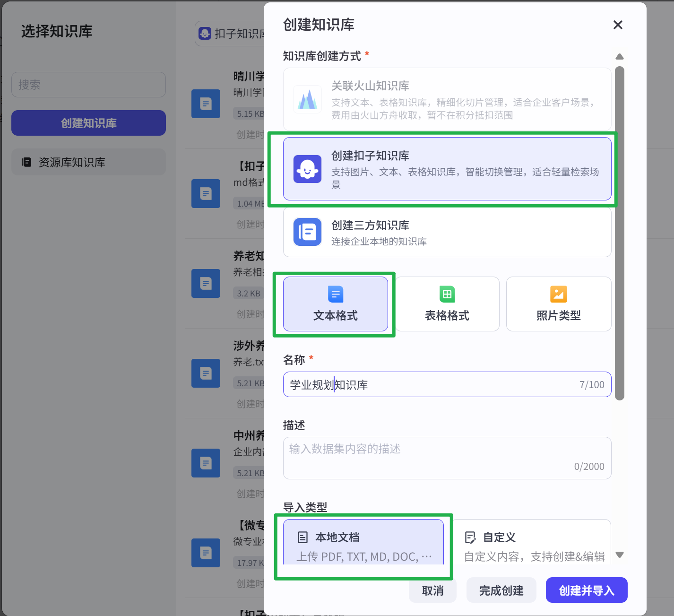Viewport: 674px width, 616px height.
Task: Open 资源库知识库 in the sidebar
Action: (88, 162)
